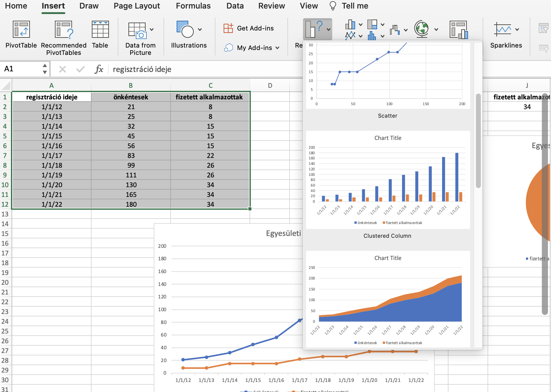Click the PivotTable icon
The width and height of the screenshot is (551, 392).
click(21, 30)
